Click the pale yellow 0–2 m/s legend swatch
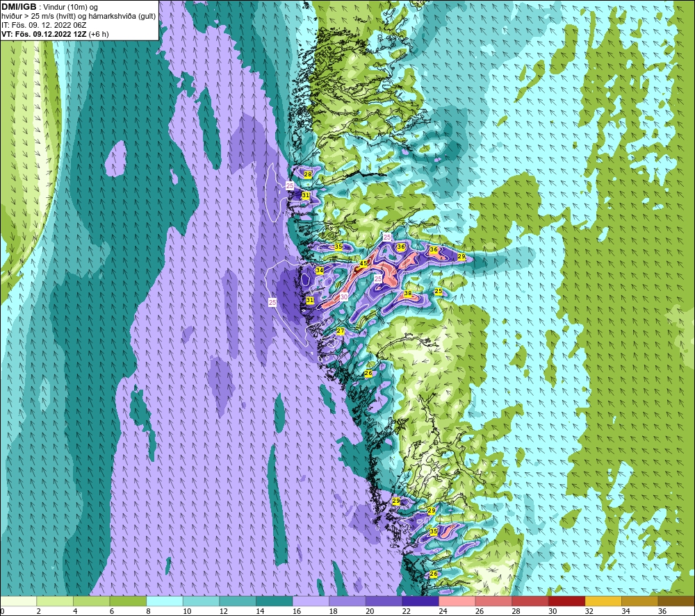 pyautogui.click(x=19, y=601)
